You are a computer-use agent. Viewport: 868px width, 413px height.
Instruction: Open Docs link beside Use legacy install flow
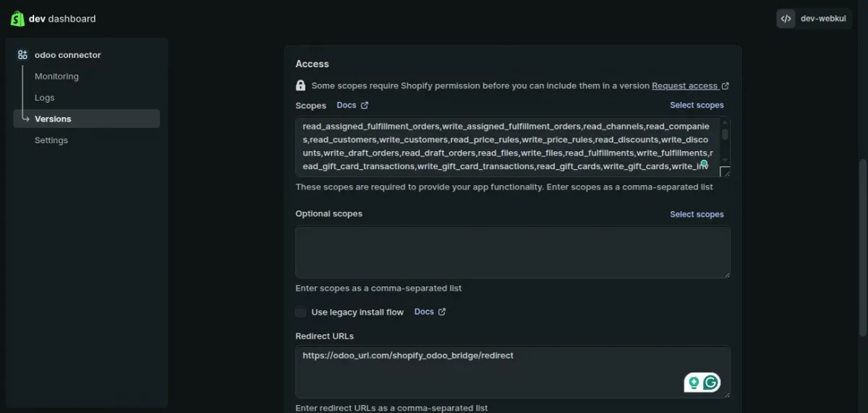click(x=424, y=312)
